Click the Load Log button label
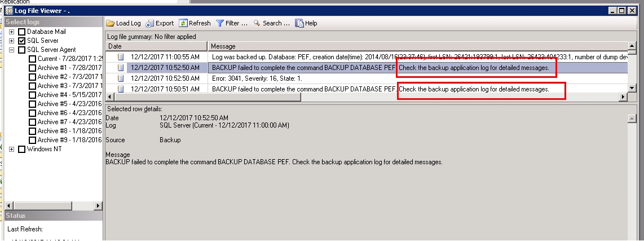 click(x=128, y=24)
